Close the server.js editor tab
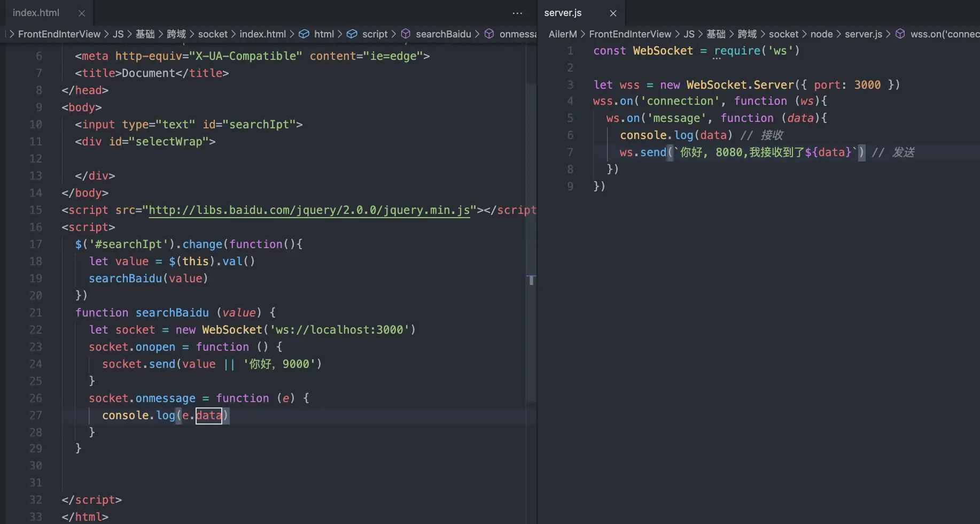980x524 pixels. pyautogui.click(x=613, y=13)
